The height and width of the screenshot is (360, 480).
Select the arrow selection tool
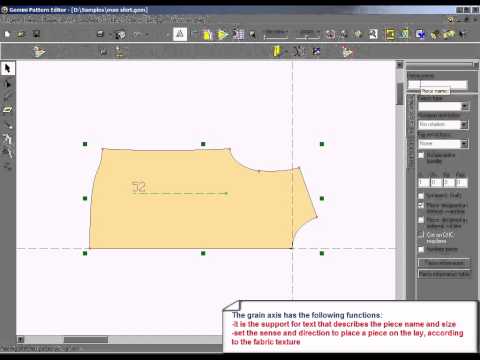(x=7, y=68)
